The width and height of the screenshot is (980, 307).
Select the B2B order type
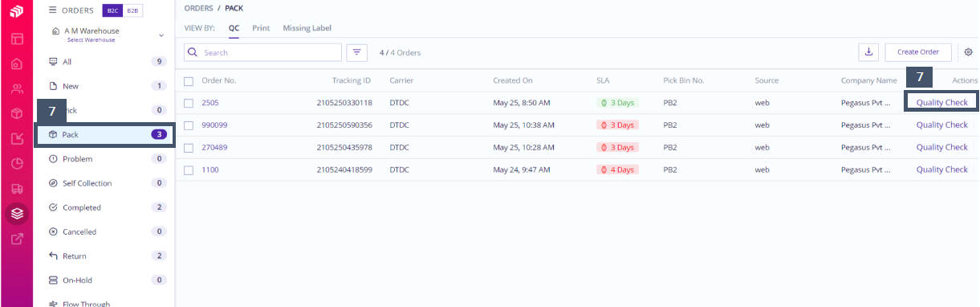[x=132, y=10]
